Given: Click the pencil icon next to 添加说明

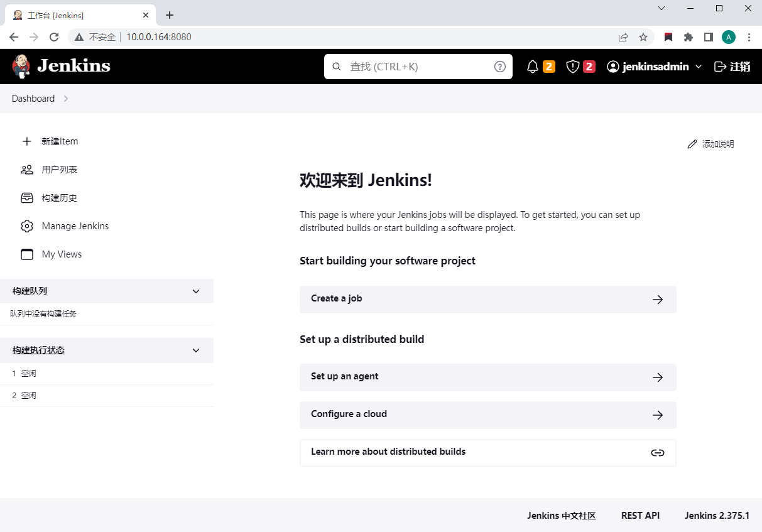Looking at the screenshot, I should point(692,144).
